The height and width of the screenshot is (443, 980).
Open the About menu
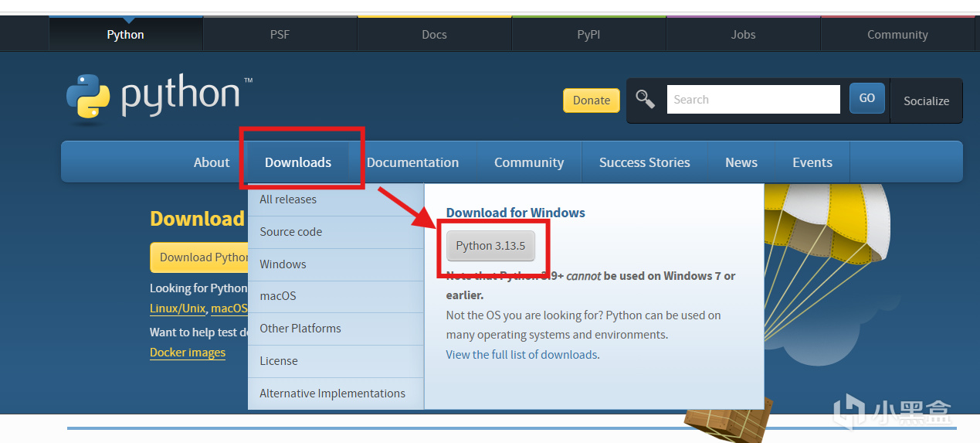pyautogui.click(x=212, y=162)
